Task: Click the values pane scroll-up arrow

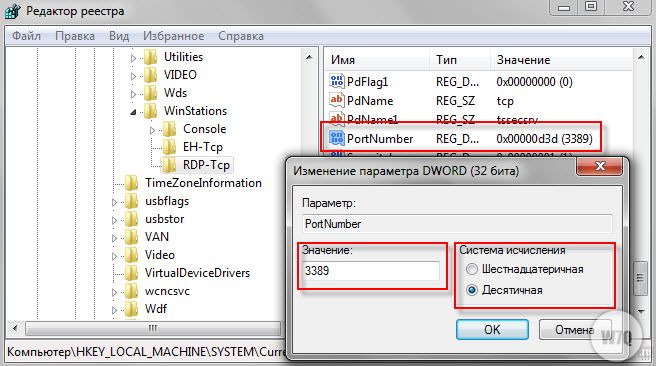Action: (x=641, y=57)
